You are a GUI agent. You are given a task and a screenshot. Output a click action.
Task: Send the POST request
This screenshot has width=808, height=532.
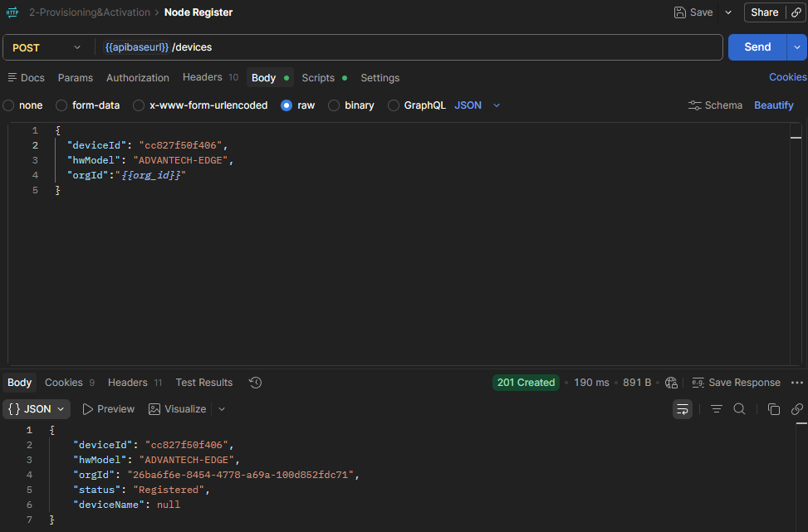(757, 47)
